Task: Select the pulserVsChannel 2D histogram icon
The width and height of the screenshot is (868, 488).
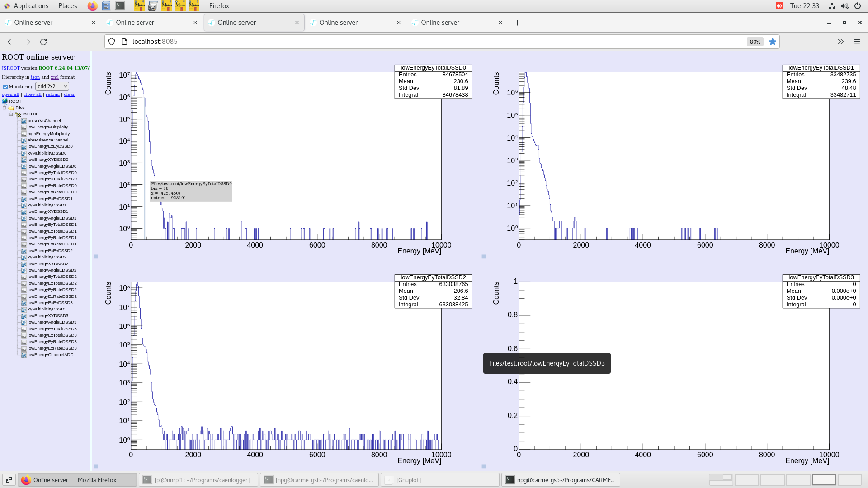Action: (x=24, y=120)
